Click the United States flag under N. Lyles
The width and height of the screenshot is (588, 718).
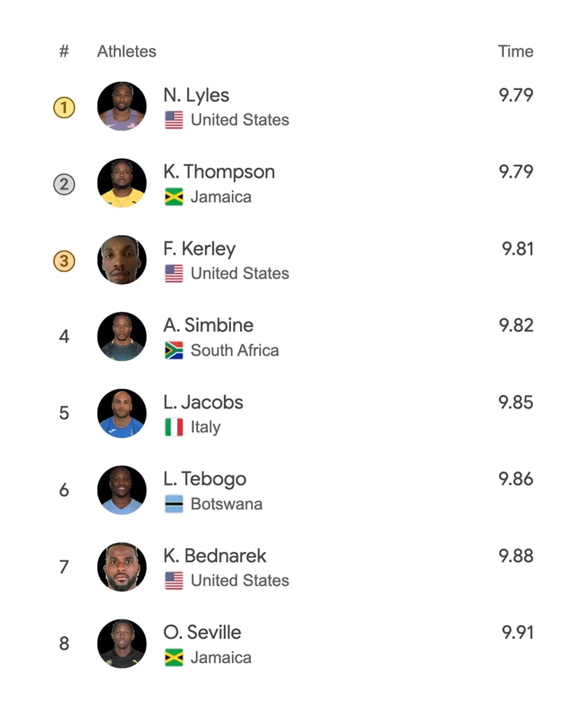(174, 120)
